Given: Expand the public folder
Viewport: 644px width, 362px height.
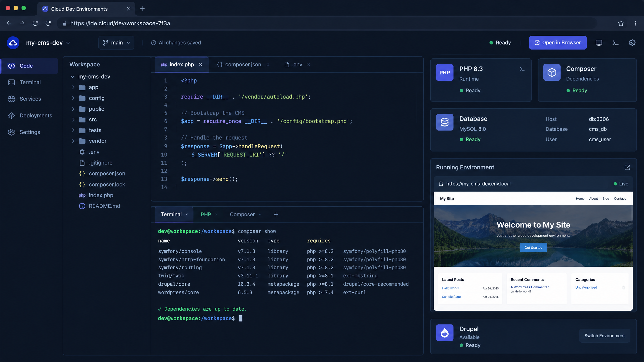Looking at the screenshot, I should 73,109.
